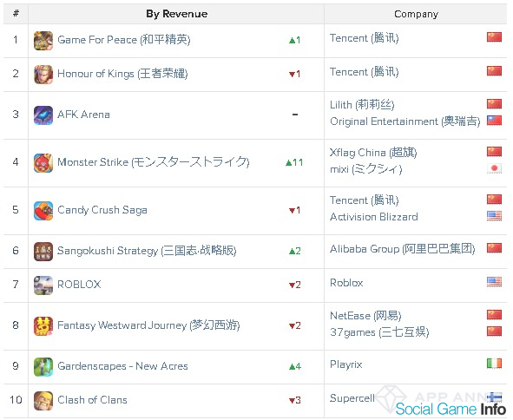Viewport: 513px width, 420px height.
Task: Click the Japan flag beside mixi
Action: pos(494,168)
